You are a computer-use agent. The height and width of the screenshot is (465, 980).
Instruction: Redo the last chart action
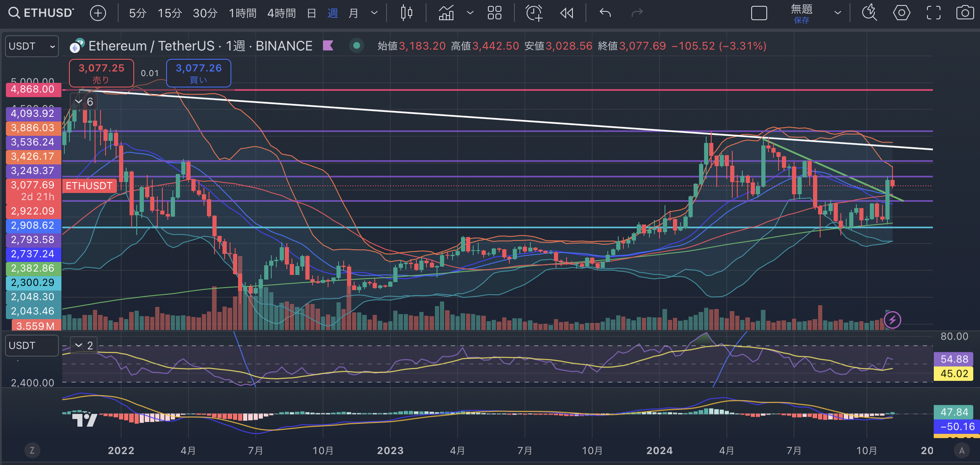(637, 13)
